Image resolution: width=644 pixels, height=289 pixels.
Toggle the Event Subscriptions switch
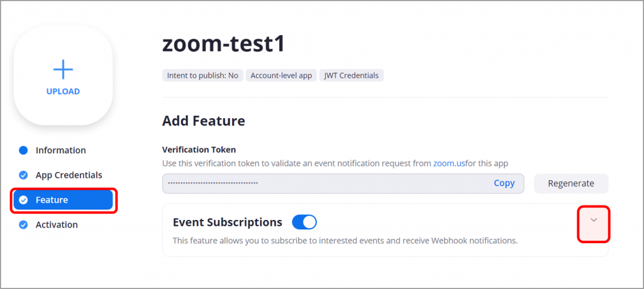304,222
